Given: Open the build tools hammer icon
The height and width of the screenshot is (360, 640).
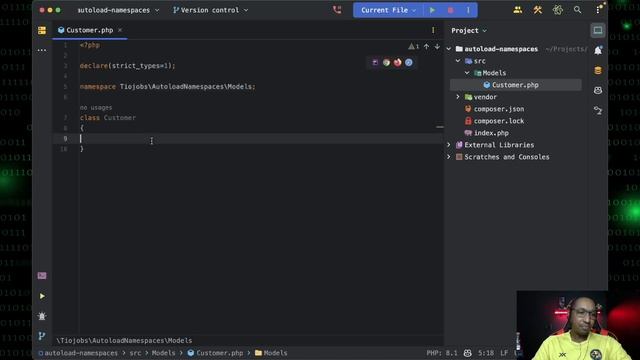Looking at the screenshot, I should [538, 10].
